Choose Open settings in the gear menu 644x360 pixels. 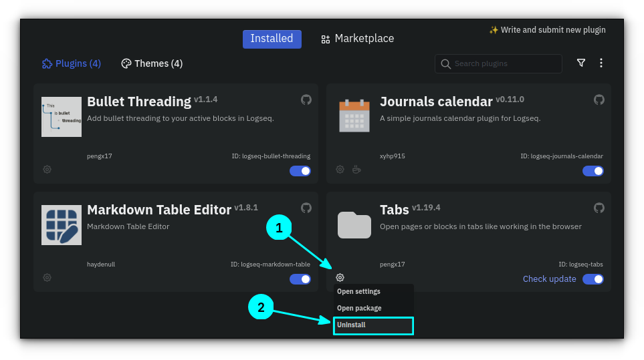(x=359, y=292)
